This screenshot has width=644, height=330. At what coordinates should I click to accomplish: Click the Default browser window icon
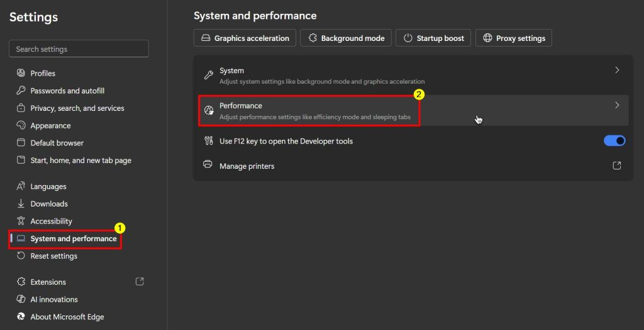[21, 143]
